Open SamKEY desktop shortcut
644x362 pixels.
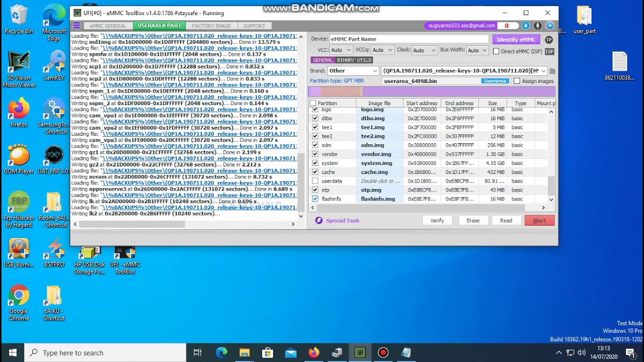click(x=54, y=66)
